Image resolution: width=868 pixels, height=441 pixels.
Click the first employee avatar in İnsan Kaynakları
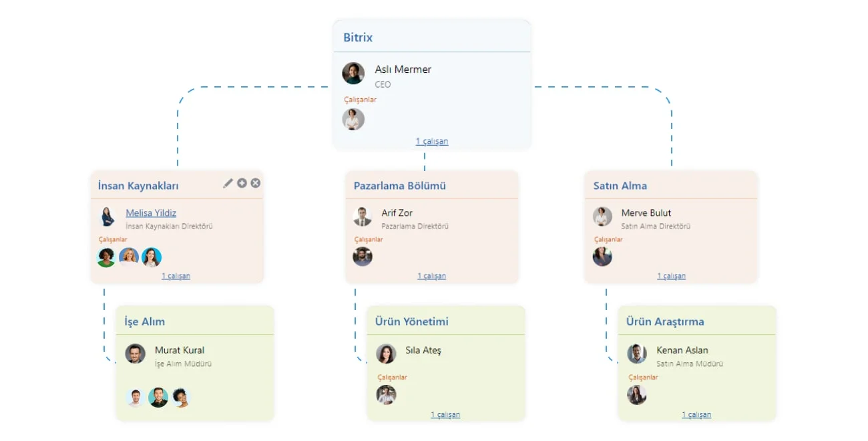coord(106,257)
